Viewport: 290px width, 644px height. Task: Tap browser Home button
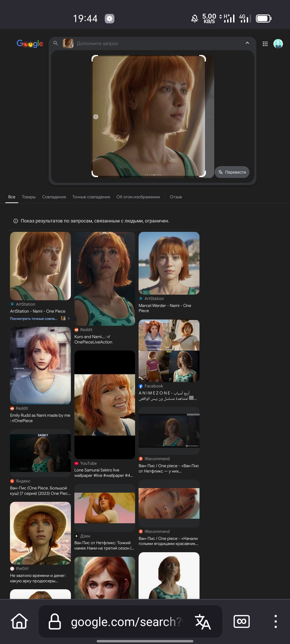pyautogui.click(x=19, y=621)
